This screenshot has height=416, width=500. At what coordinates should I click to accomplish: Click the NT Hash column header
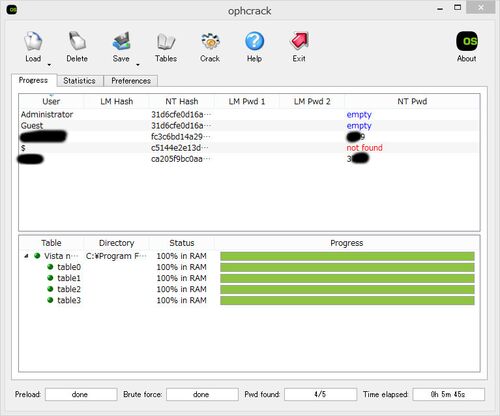click(x=182, y=101)
